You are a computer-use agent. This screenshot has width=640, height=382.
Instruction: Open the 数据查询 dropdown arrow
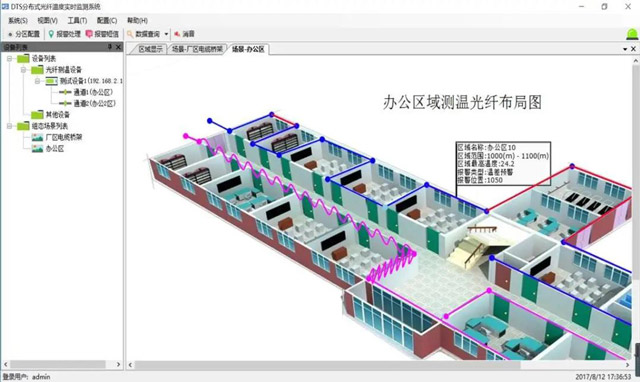pos(166,34)
